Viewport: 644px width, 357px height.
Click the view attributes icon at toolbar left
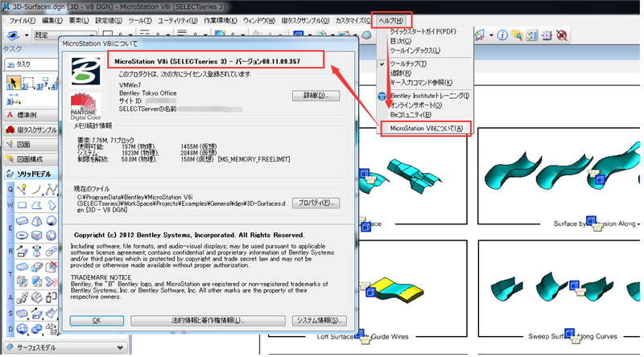click(13, 35)
